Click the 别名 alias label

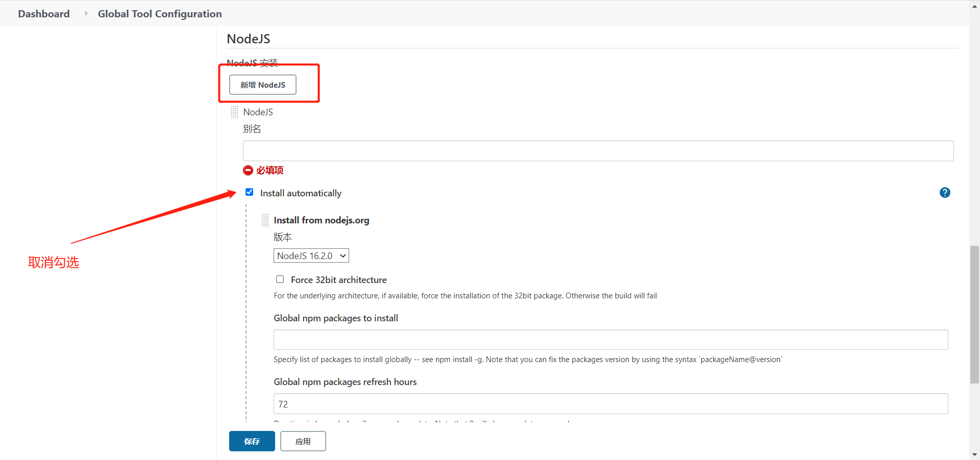252,129
